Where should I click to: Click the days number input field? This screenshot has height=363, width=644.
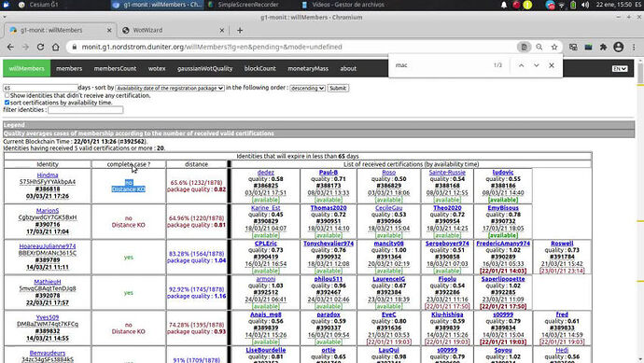point(40,88)
